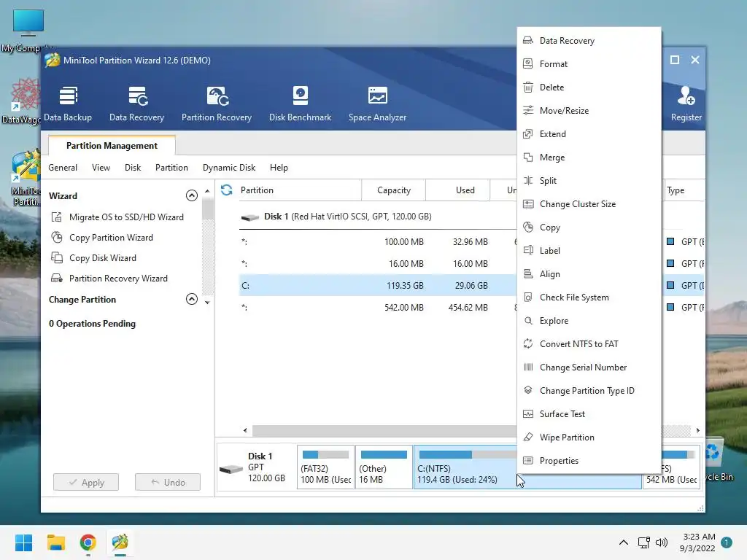Sort by Used column header
The image size is (747, 560).
tap(458, 190)
